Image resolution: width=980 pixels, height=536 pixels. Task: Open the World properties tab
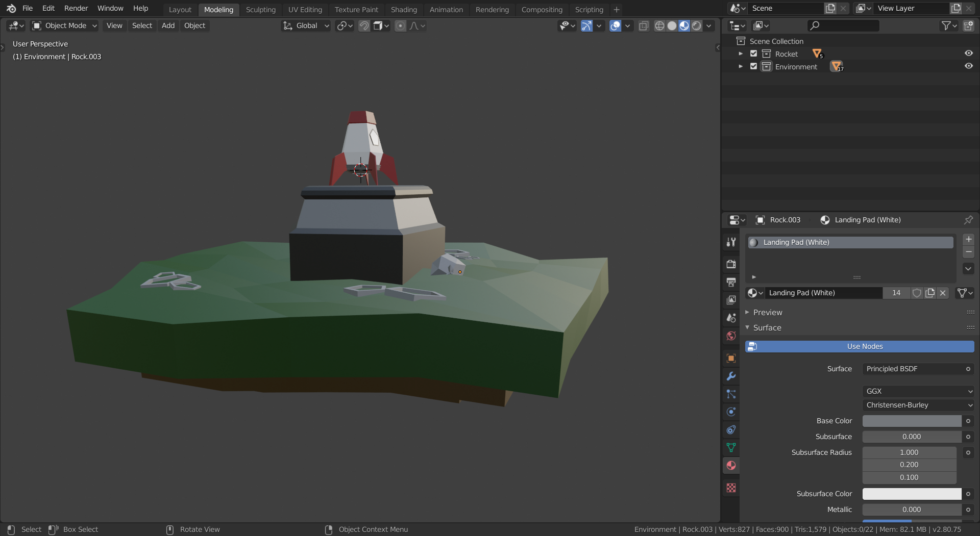(730, 336)
